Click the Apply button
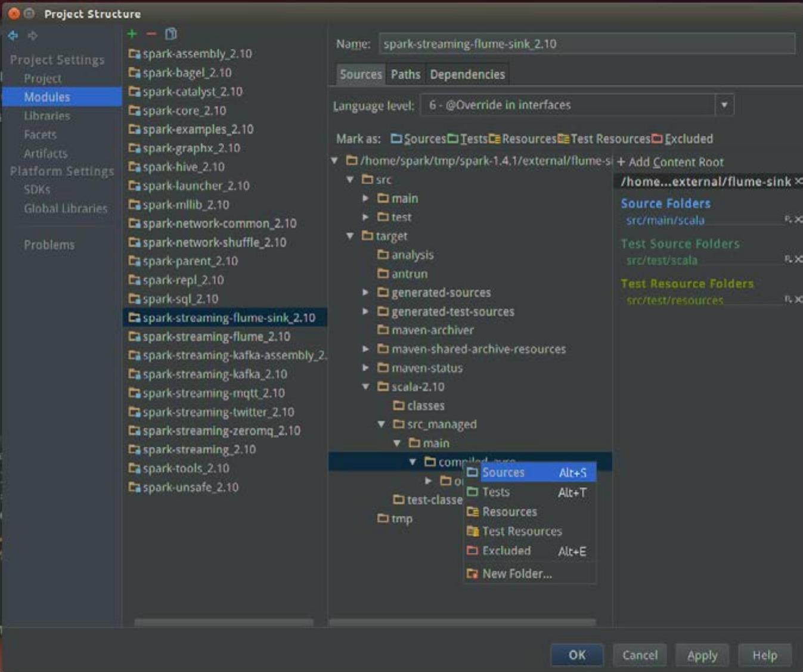The image size is (803, 672). click(702, 655)
